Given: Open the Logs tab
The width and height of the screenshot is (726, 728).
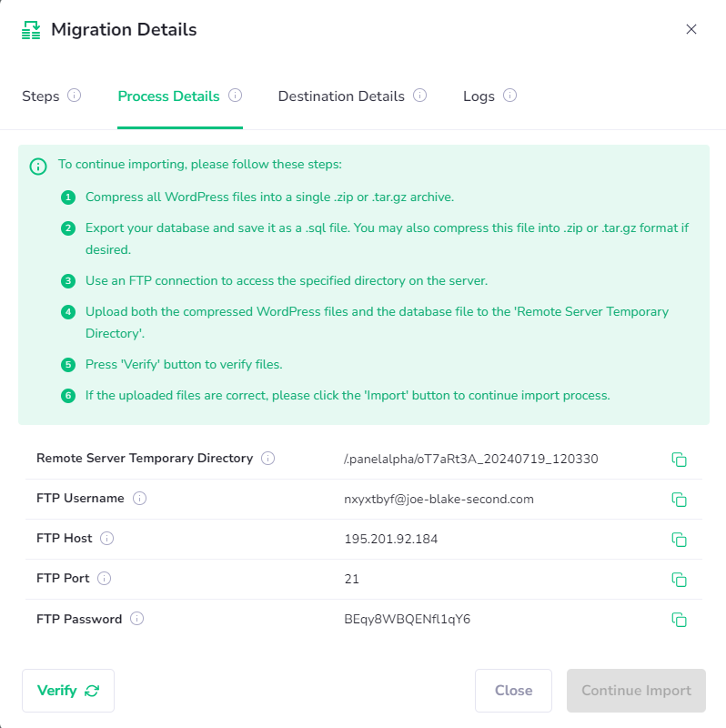Looking at the screenshot, I should pos(479,96).
